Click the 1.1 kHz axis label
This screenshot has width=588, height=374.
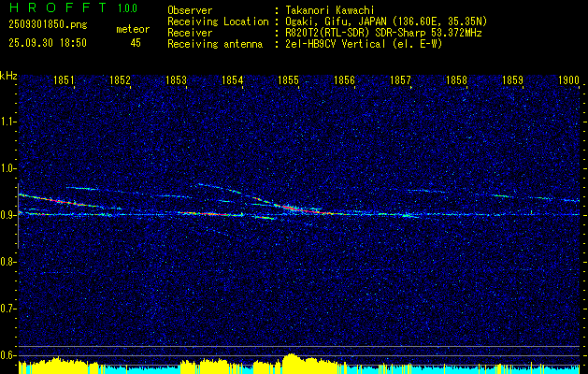coord(7,122)
